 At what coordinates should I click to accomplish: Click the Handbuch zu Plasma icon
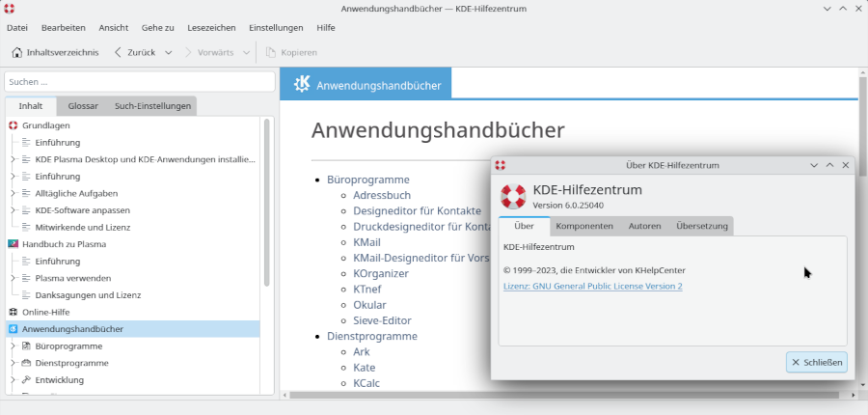pos(14,244)
